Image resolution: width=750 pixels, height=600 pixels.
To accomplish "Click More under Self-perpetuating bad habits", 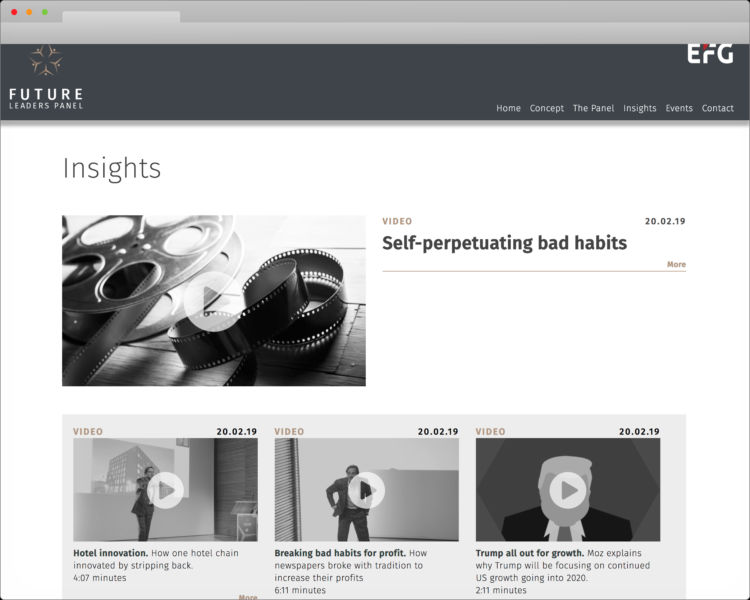I will pyautogui.click(x=676, y=264).
